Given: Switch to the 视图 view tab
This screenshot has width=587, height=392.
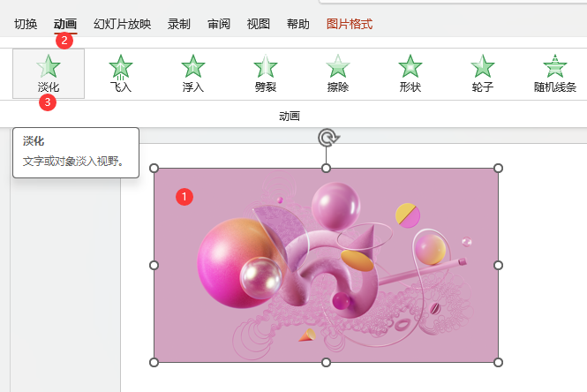Looking at the screenshot, I should coord(259,24).
